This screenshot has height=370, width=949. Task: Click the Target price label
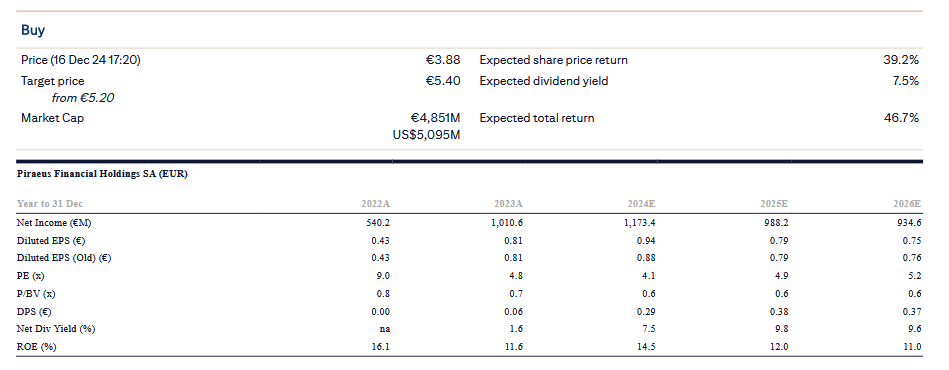pos(53,81)
